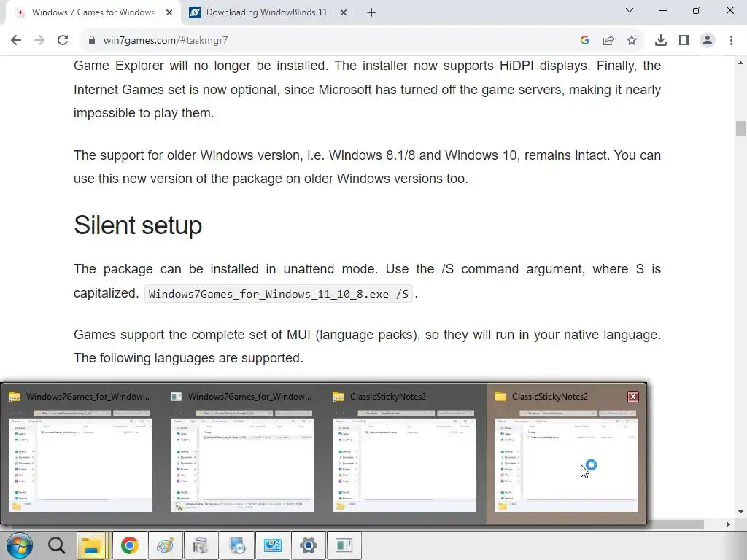
Task: Click the scroll down arrow
Action: (x=740, y=513)
